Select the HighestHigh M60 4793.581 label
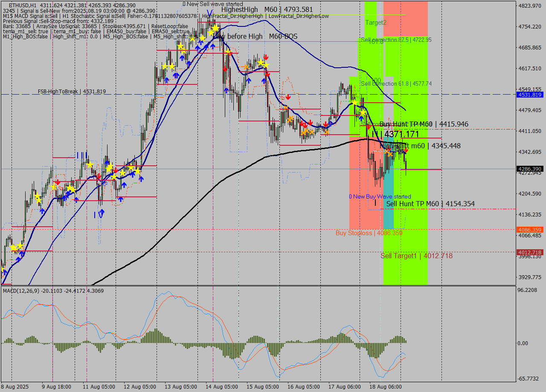546x392 pixels. coord(267,9)
